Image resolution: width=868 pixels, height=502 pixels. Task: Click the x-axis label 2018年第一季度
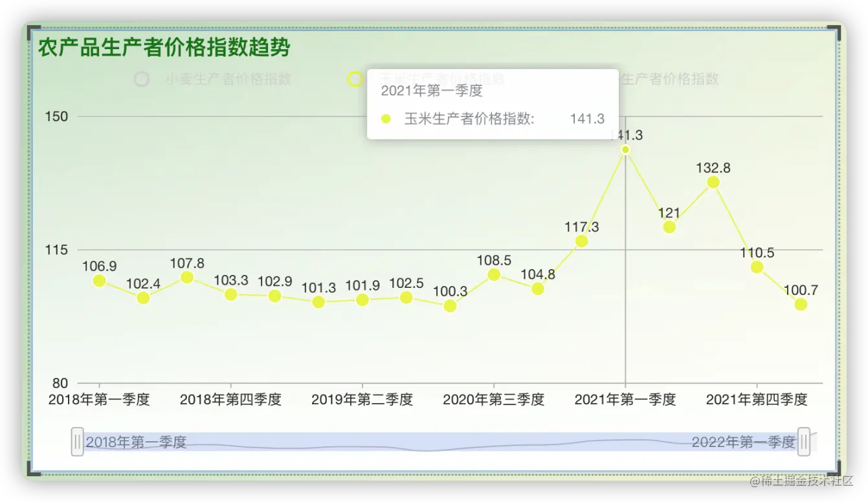(99, 400)
